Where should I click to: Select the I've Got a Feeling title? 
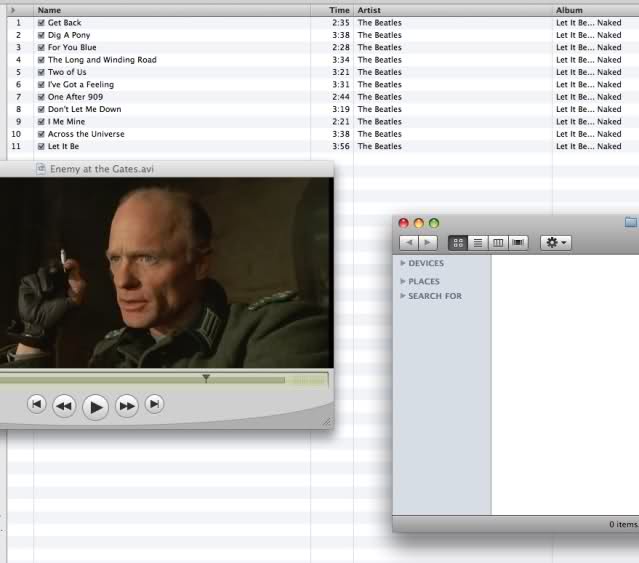(81, 85)
